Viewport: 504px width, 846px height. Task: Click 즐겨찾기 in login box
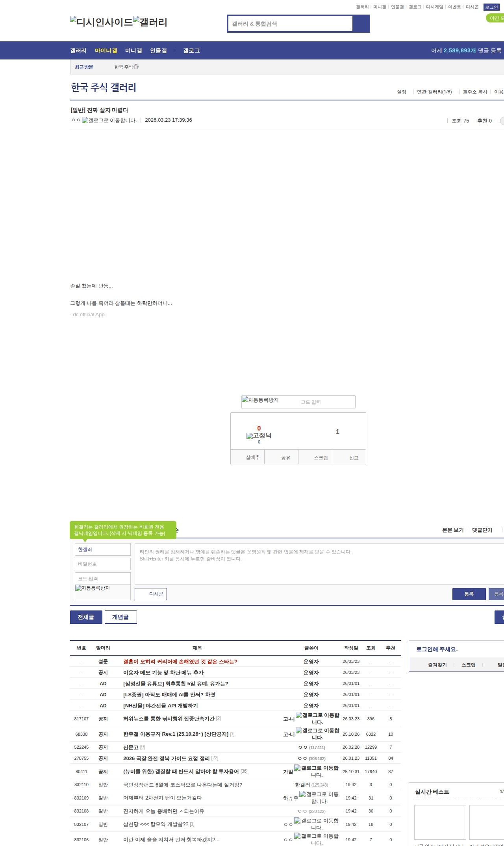point(437,665)
